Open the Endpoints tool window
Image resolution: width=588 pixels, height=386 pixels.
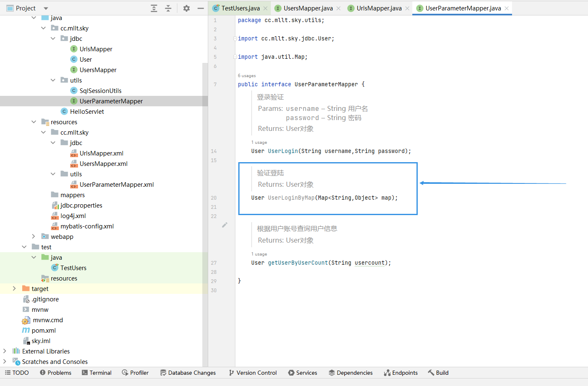tap(401, 373)
